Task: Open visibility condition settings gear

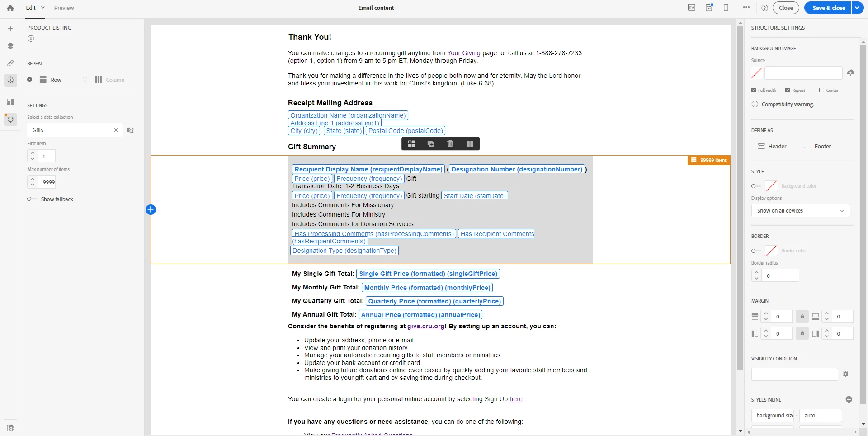Action: 846,374
